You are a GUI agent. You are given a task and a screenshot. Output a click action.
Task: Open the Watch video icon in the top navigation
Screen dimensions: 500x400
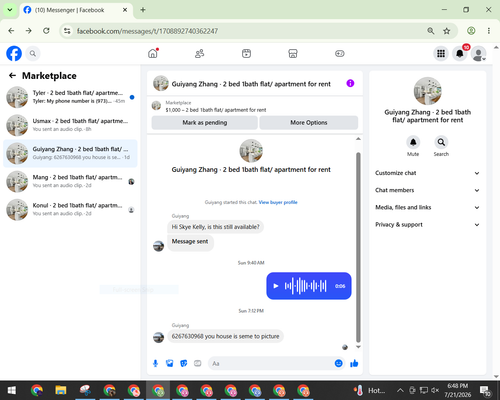246,53
